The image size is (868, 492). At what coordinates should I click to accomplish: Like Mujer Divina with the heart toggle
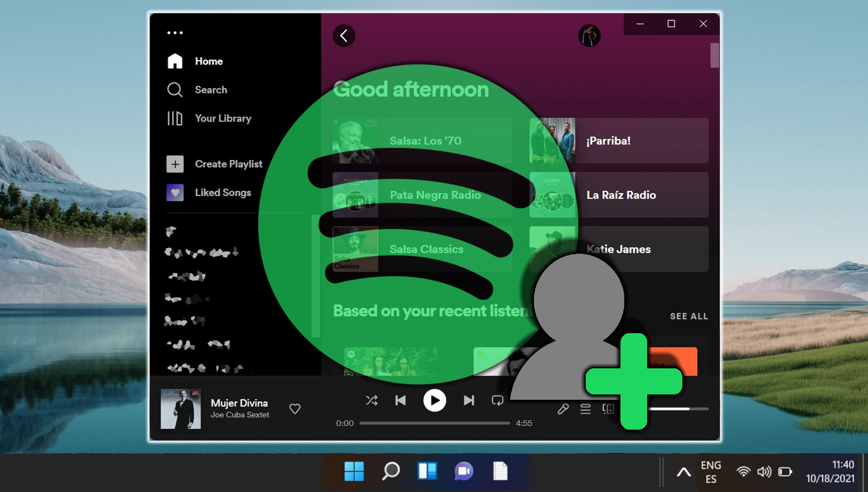294,408
